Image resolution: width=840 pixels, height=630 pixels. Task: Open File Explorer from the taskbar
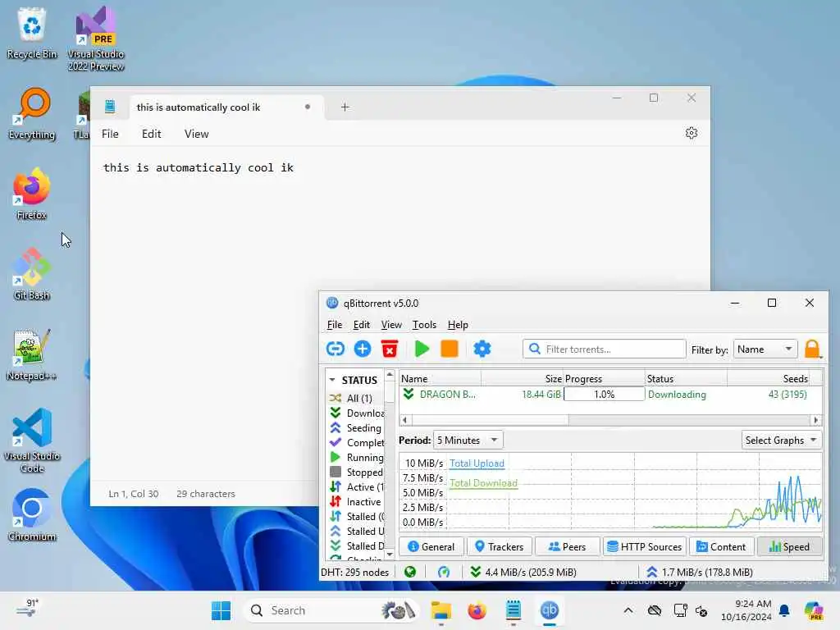tap(441, 610)
